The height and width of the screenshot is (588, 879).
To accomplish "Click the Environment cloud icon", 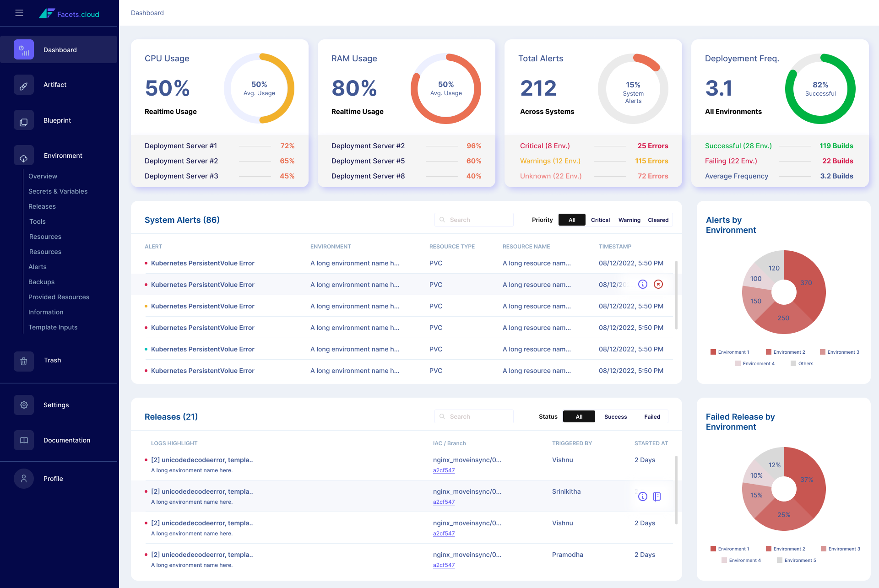I will tap(24, 156).
